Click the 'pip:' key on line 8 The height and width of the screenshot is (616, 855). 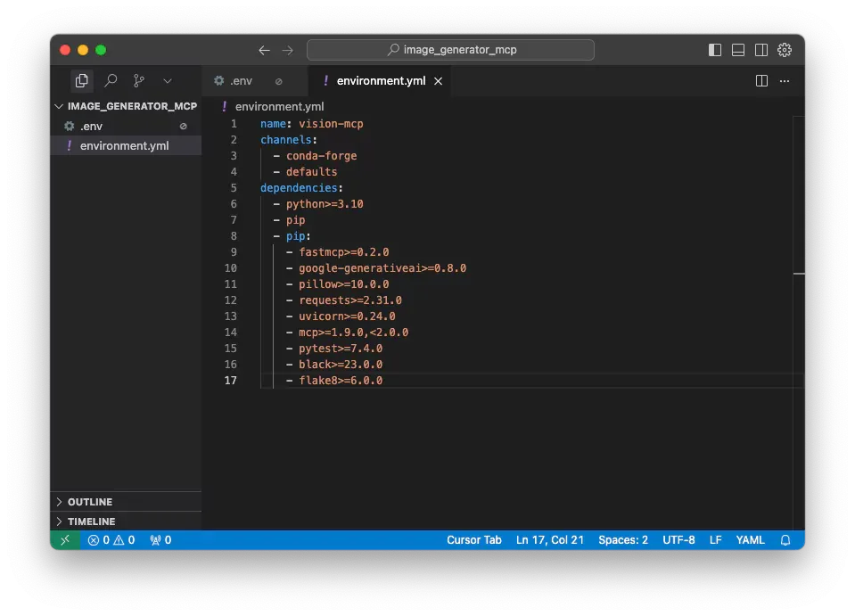click(299, 236)
